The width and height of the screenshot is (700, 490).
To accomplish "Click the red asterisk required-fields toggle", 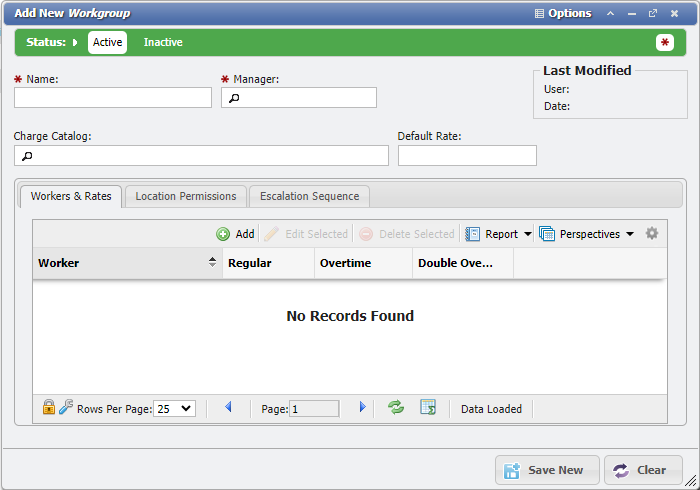I will point(665,42).
